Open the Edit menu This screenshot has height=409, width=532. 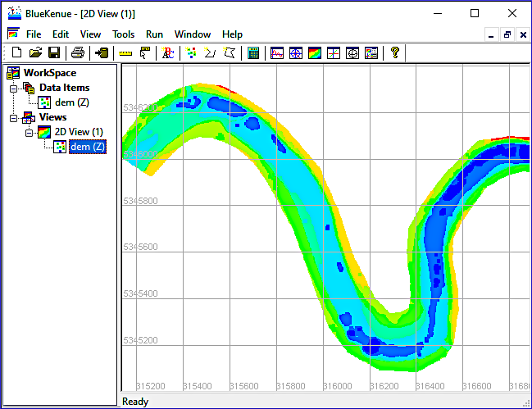point(61,34)
